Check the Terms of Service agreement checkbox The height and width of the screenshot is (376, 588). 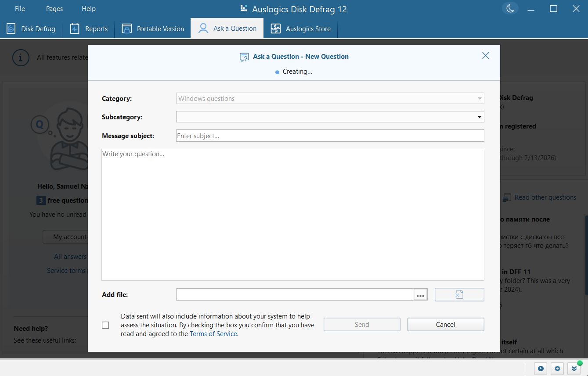pos(105,325)
